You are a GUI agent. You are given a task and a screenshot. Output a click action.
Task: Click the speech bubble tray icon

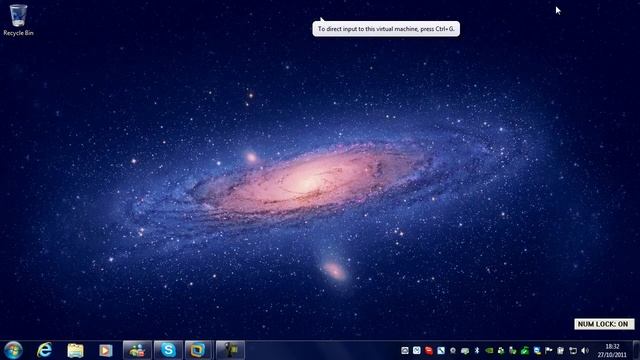465,351
